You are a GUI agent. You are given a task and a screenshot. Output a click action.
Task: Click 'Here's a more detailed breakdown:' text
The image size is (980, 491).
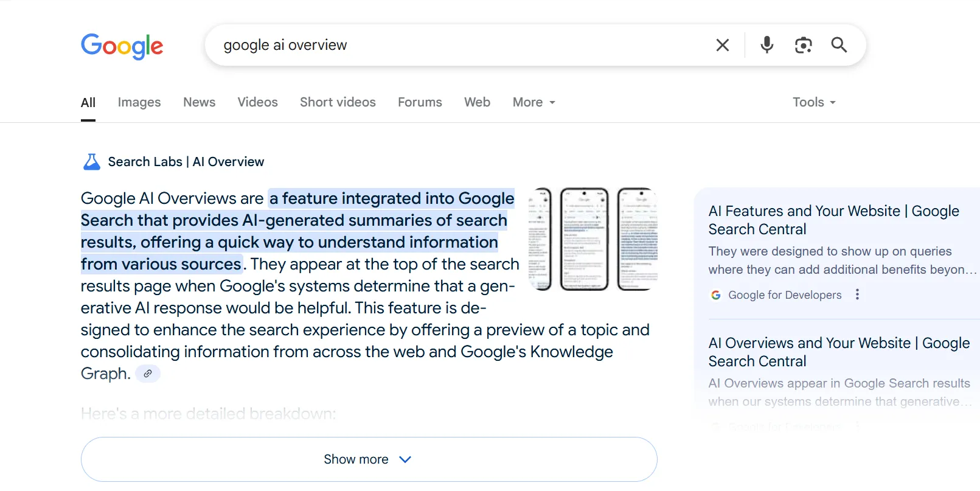point(208,414)
